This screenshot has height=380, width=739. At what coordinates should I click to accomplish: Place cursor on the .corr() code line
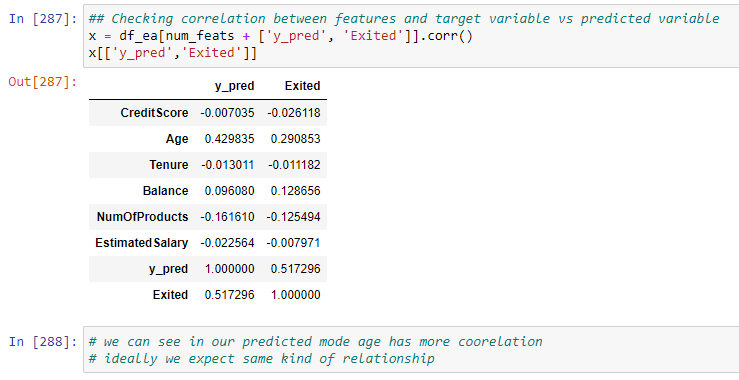pos(280,36)
